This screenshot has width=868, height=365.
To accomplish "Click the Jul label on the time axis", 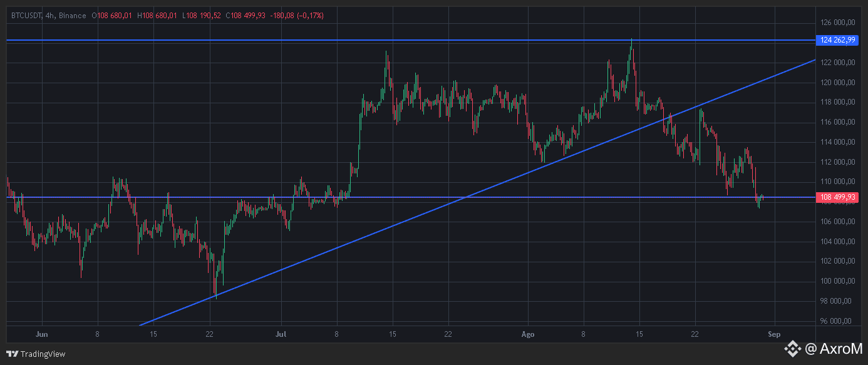I will (x=282, y=334).
